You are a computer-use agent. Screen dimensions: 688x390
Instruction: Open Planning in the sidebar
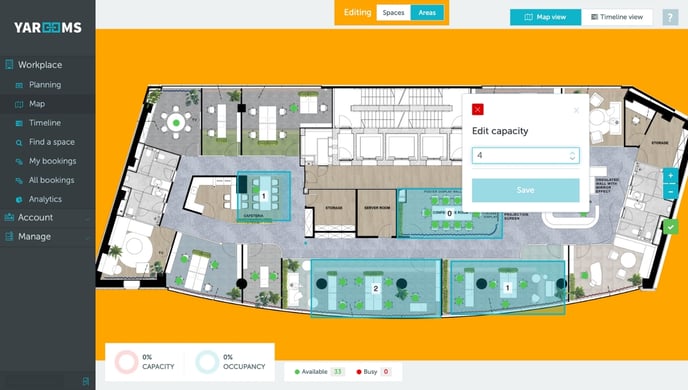(45, 85)
